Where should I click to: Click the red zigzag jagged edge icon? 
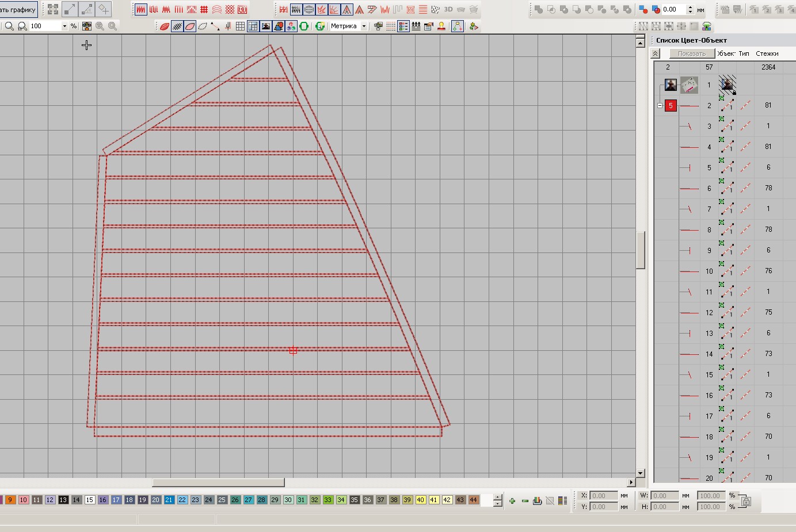pos(385,10)
